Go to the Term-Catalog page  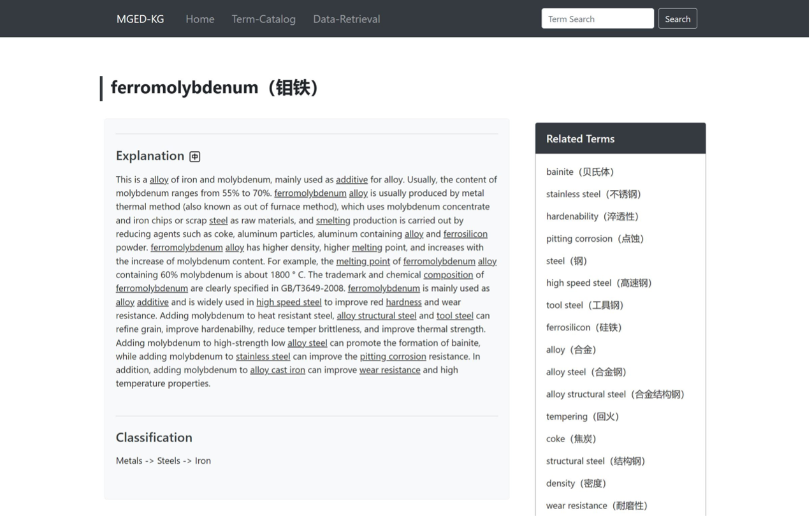(263, 19)
